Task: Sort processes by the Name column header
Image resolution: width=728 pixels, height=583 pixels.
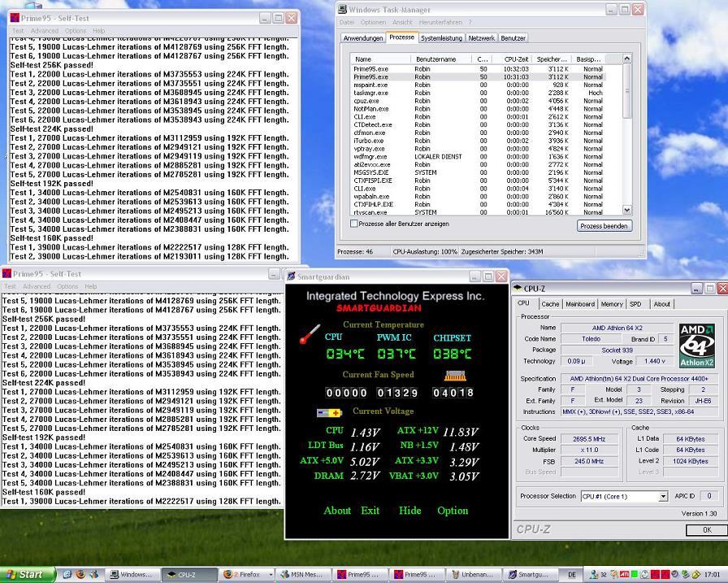Action: pos(381,59)
